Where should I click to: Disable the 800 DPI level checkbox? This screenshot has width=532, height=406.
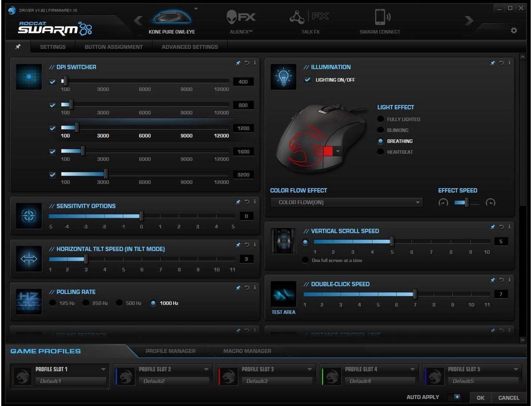(x=52, y=105)
